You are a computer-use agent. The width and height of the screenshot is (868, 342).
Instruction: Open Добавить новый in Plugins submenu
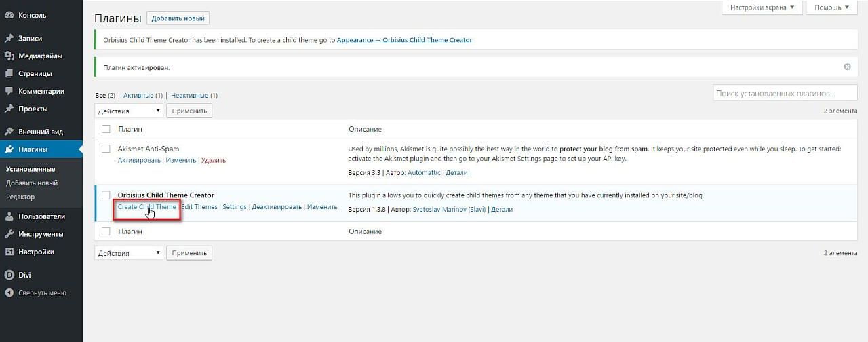click(32, 183)
